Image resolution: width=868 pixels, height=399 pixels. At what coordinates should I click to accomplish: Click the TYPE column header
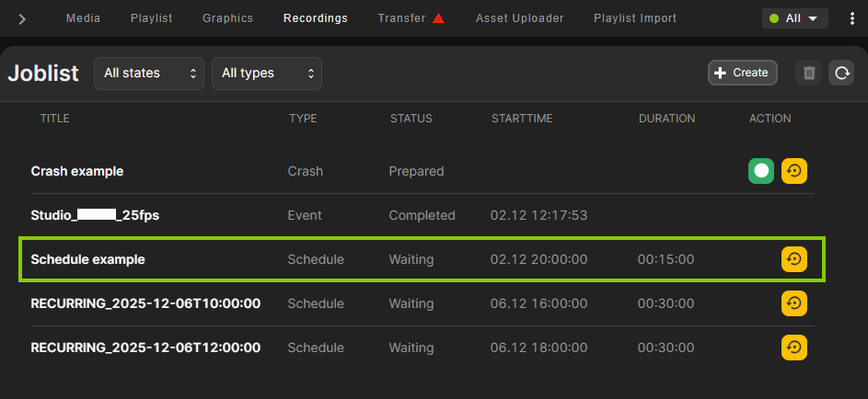[x=303, y=119]
